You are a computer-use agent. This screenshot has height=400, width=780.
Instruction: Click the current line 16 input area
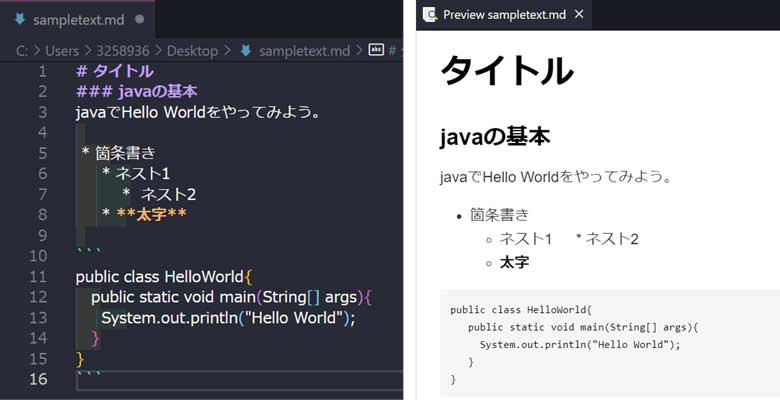point(239,380)
